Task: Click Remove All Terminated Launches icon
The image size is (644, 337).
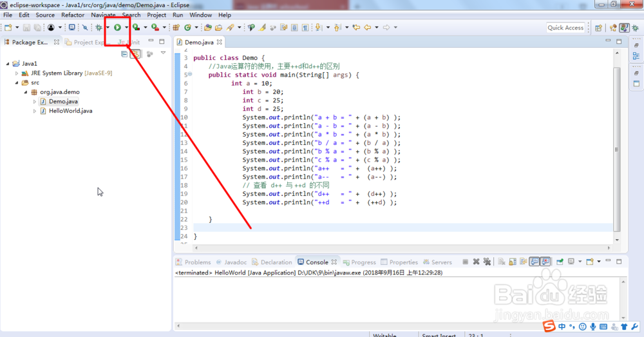Action: [x=487, y=262]
